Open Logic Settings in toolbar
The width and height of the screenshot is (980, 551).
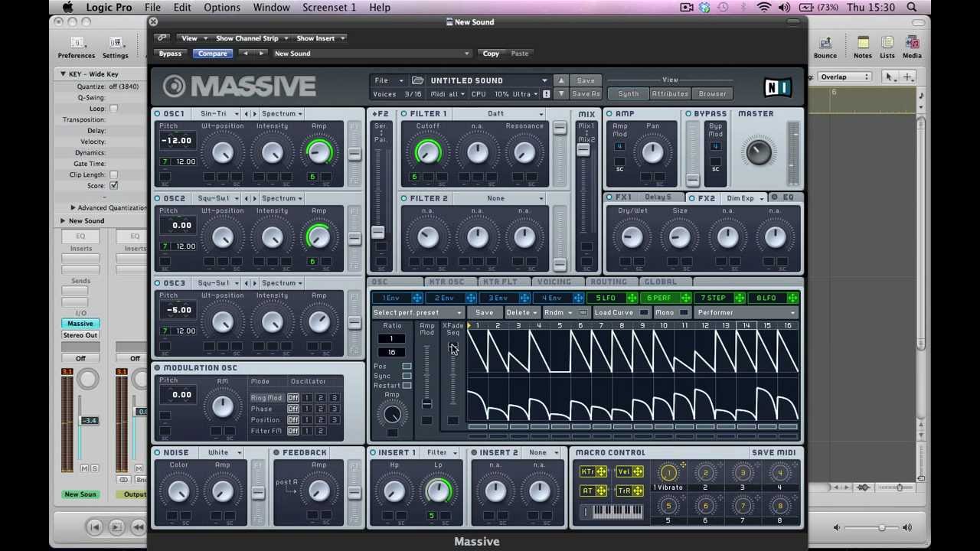click(x=115, y=47)
